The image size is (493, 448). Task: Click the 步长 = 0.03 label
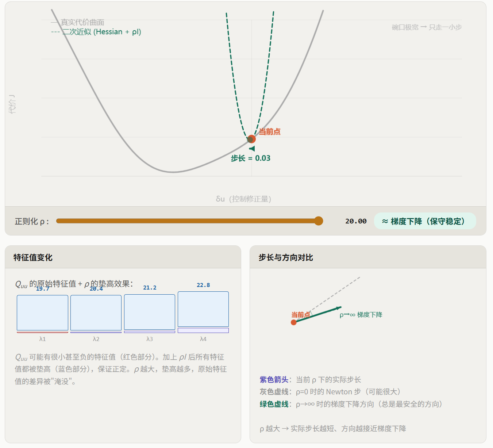coord(251,158)
